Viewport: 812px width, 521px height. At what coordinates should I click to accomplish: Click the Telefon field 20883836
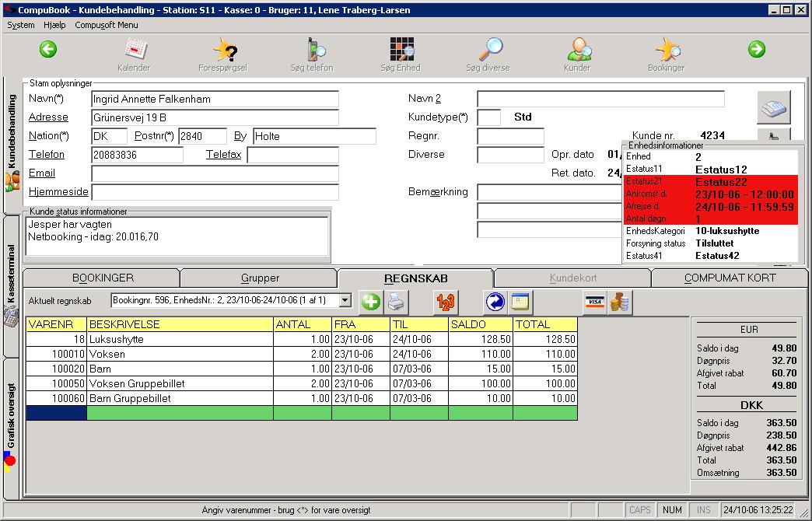[137, 155]
